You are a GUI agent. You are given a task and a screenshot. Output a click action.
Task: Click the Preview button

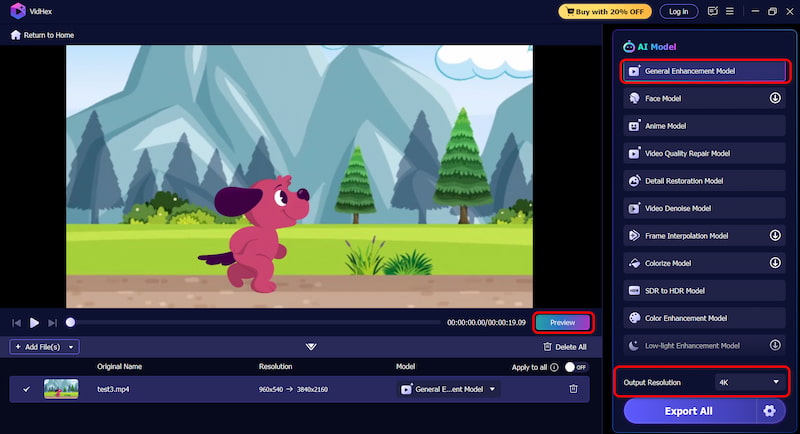point(563,322)
